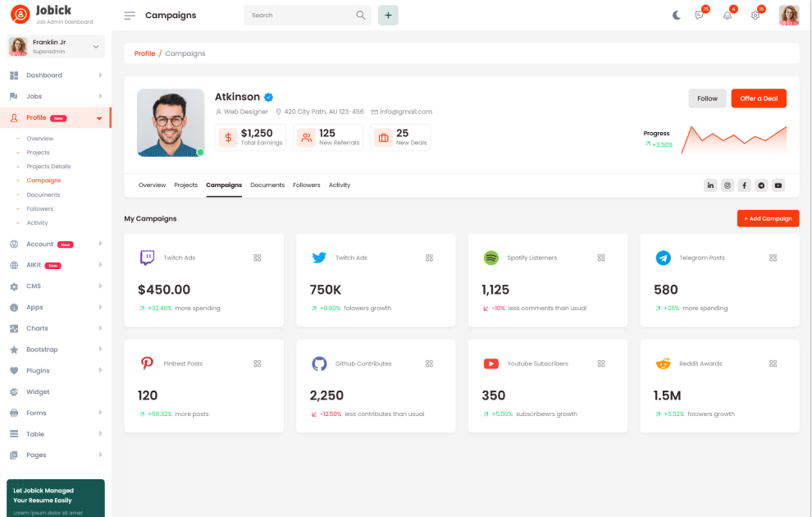This screenshot has width=812, height=517.
Task: Click the search magnifier icon
Action: 360,15
